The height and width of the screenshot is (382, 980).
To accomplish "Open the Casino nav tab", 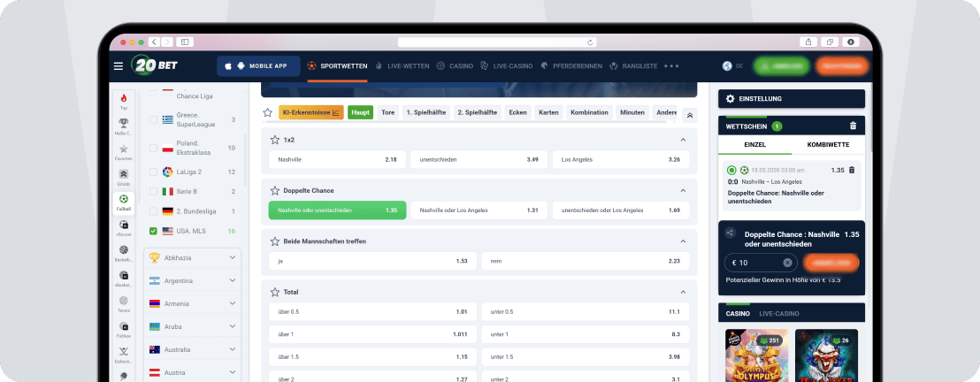I will 455,65.
